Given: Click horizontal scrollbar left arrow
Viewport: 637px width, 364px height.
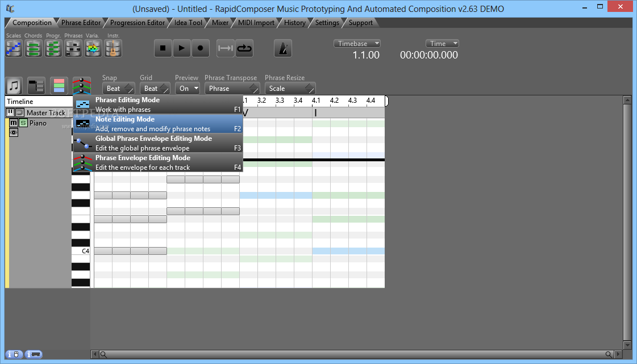Looking at the screenshot, I should (x=95, y=354).
